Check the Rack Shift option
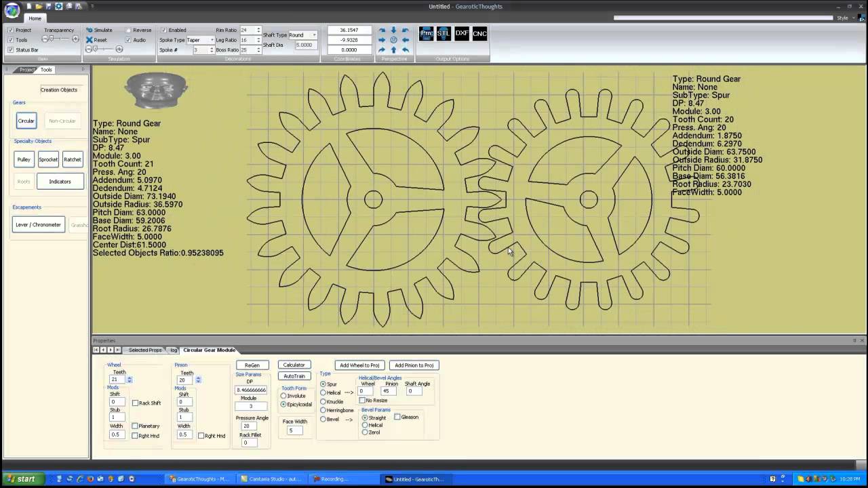 tap(135, 403)
